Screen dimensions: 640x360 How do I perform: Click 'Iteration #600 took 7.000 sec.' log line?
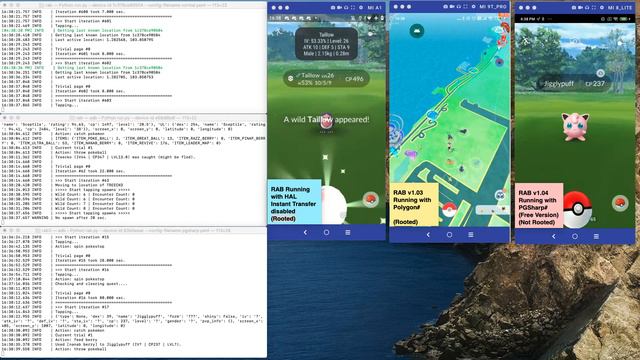[x=90, y=12]
